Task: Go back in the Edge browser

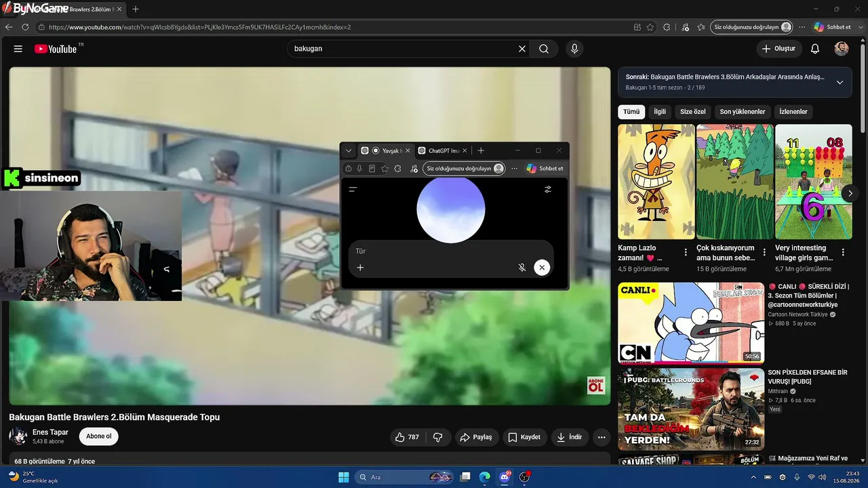Action: [9, 27]
